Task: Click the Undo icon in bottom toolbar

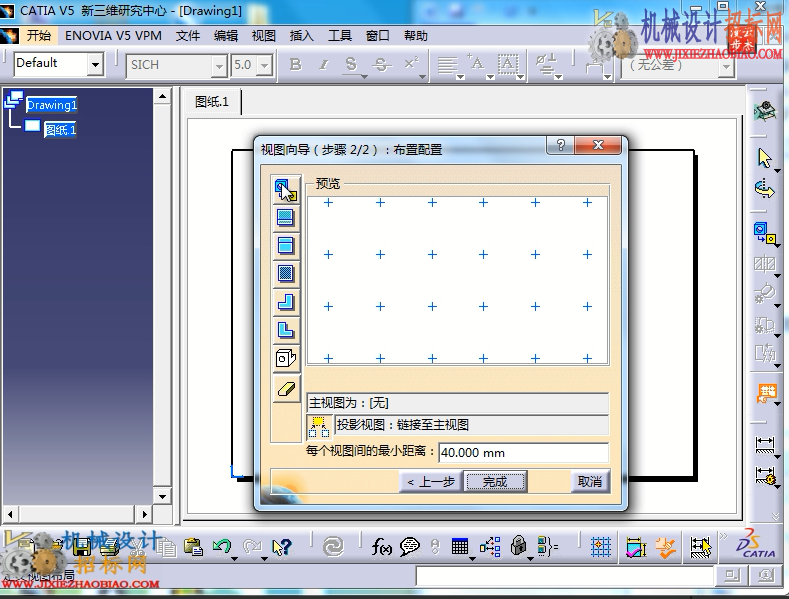Action: (x=221, y=546)
